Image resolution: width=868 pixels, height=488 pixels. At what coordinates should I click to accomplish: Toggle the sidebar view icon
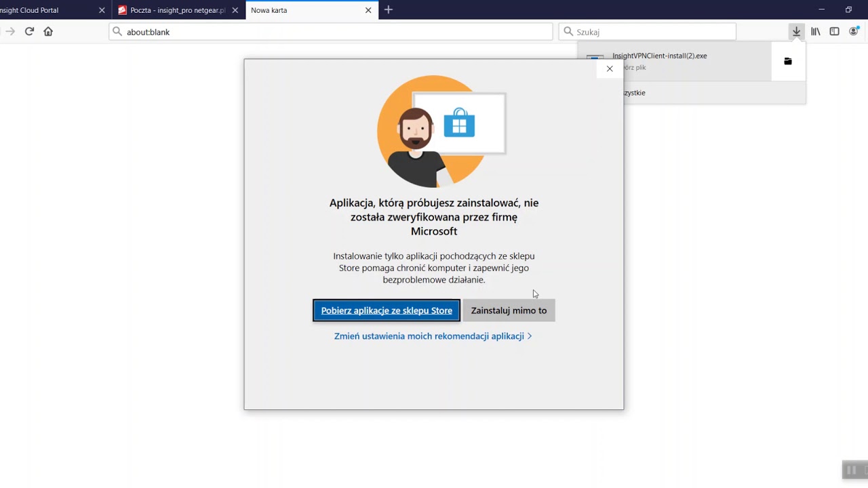click(835, 31)
